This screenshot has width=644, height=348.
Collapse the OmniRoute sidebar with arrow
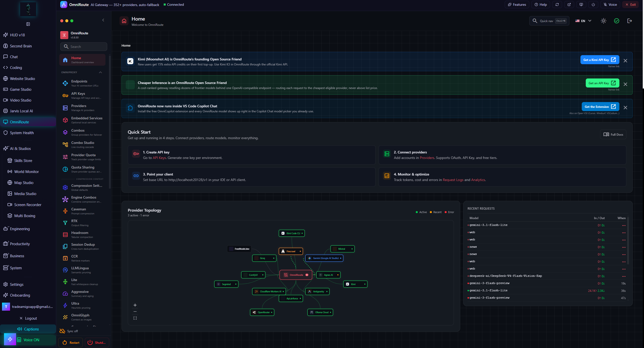tap(103, 20)
